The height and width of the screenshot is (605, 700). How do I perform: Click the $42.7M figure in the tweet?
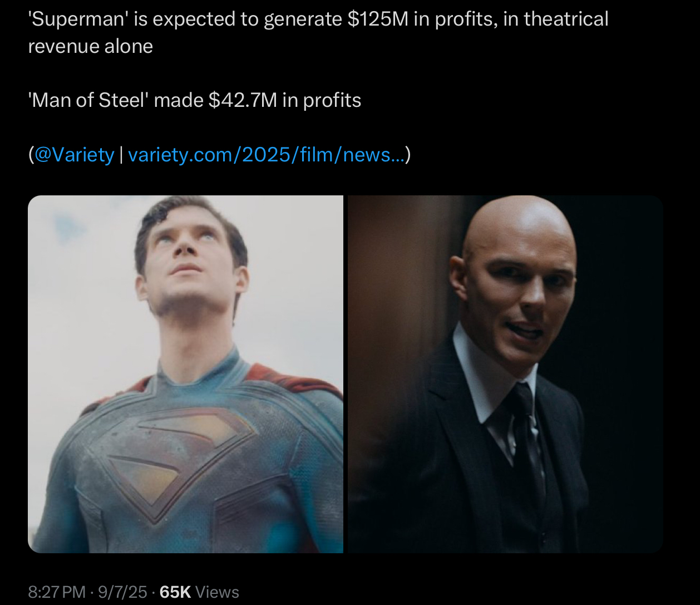click(x=242, y=100)
